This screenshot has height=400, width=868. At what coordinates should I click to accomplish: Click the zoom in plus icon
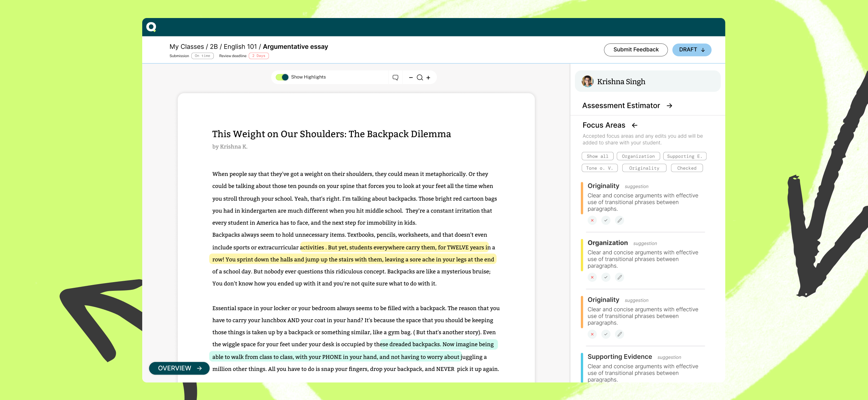pyautogui.click(x=428, y=77)
